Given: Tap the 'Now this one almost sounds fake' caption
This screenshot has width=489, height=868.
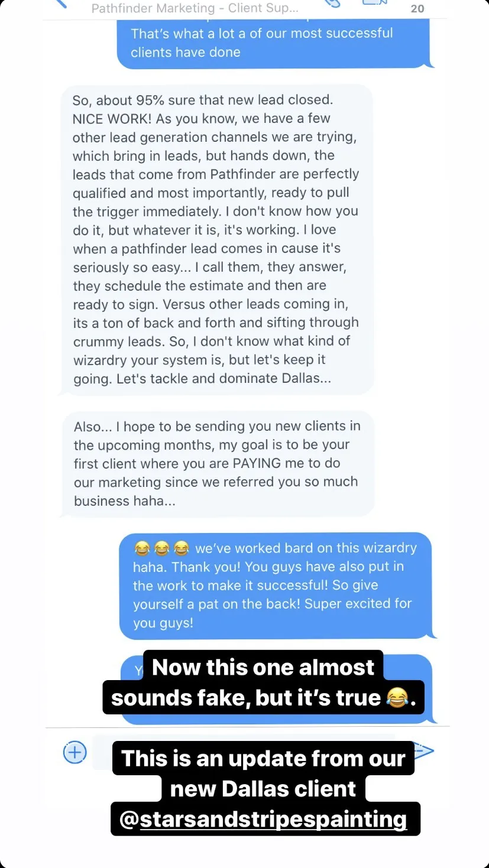Looking at the screenshot, I should click(264, 682).
